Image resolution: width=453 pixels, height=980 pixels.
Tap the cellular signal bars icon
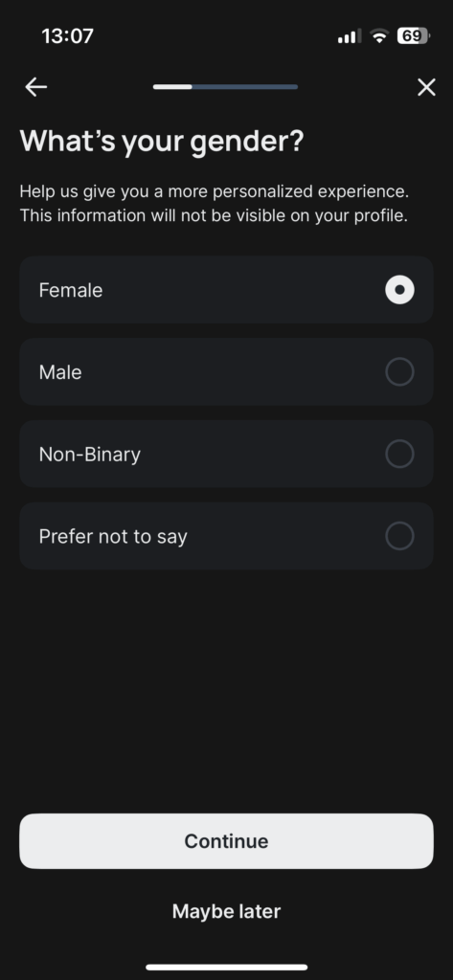[350, 37]
